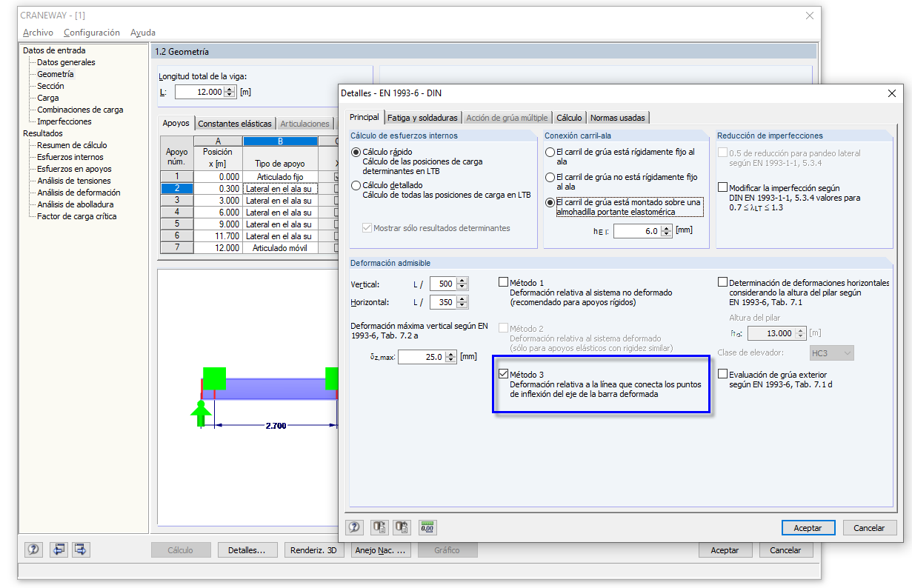This screenshot has height=588, width=912.
Task: Select Cálculo detallado radio option
Action: pyautogui.click(x=356, y=185)
